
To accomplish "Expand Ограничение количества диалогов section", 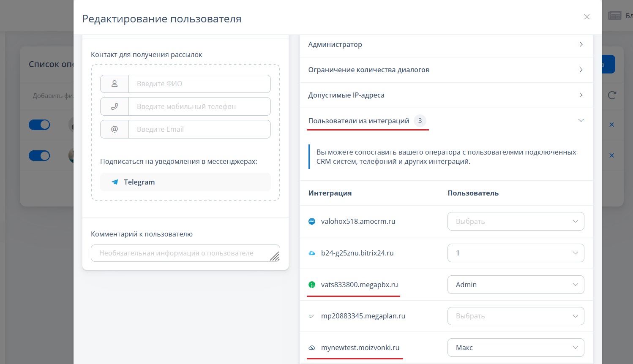I will pos(446,70).
